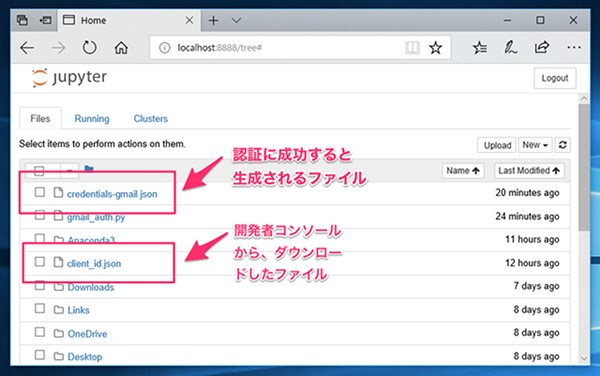Check the Desktop folder checkbox
This screenshot has height=376, width=600.
point(40,355)
